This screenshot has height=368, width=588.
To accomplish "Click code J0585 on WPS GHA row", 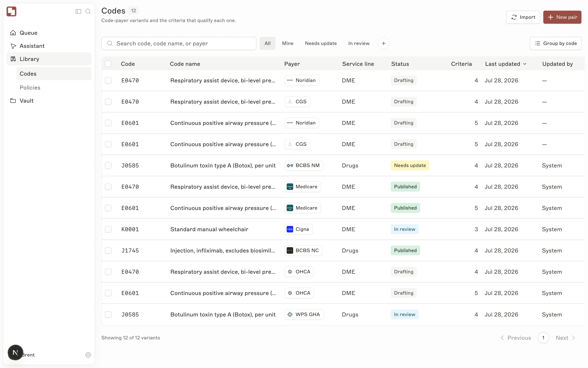I will tap(130, 314).
